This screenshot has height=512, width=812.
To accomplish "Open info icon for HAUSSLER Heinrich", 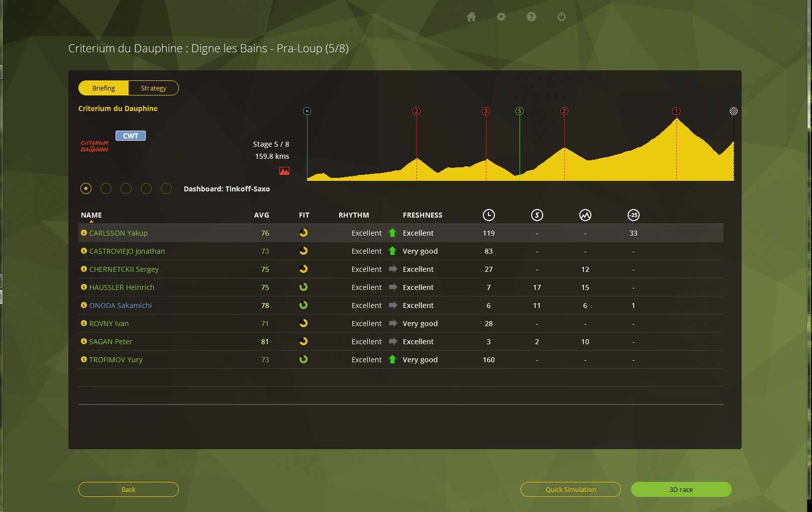I will [x=84, y=287].
